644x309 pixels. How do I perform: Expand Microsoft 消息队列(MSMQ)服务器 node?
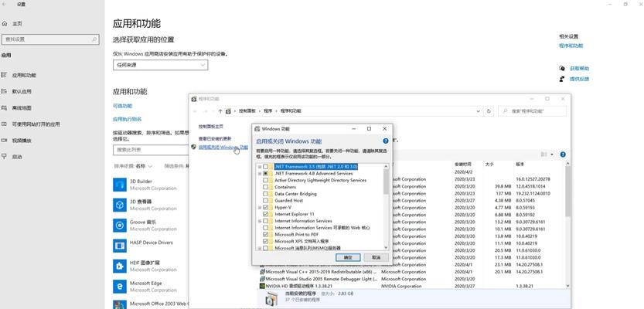coord(260,248)
